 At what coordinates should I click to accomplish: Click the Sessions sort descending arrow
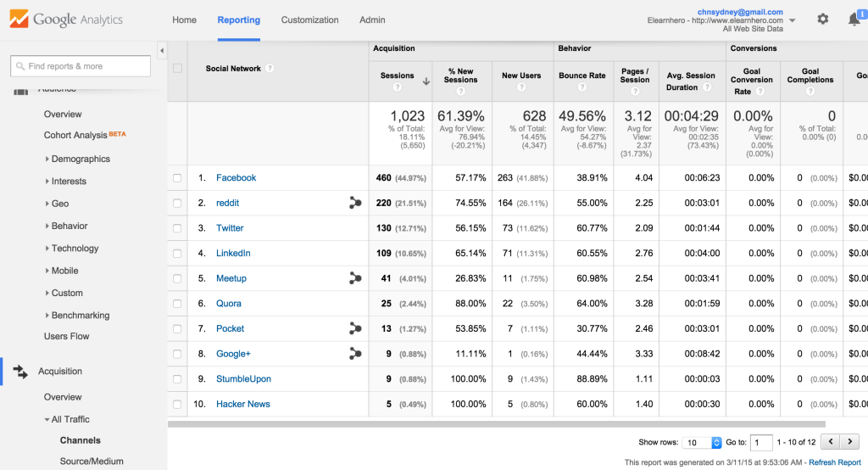[x=426, y=81]
